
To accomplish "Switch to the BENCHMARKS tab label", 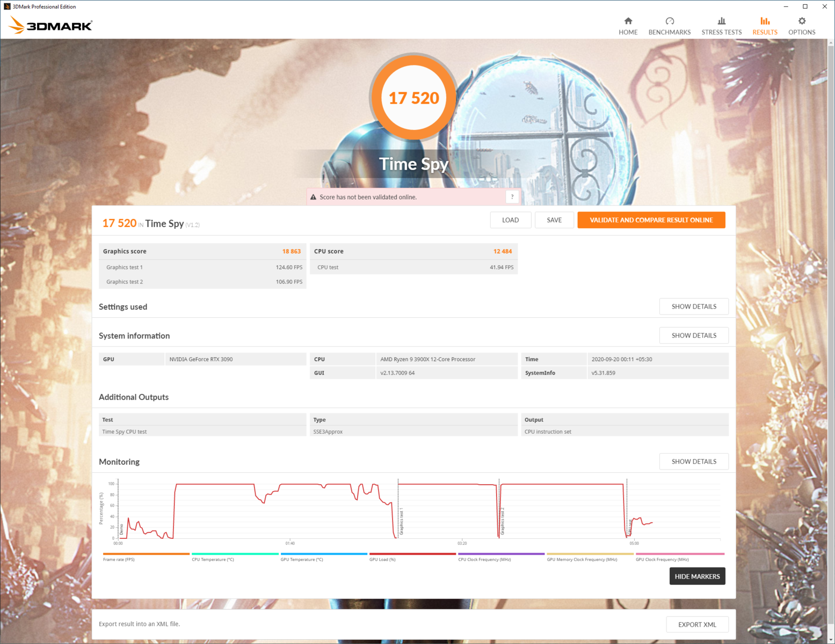I will (670, 32).
